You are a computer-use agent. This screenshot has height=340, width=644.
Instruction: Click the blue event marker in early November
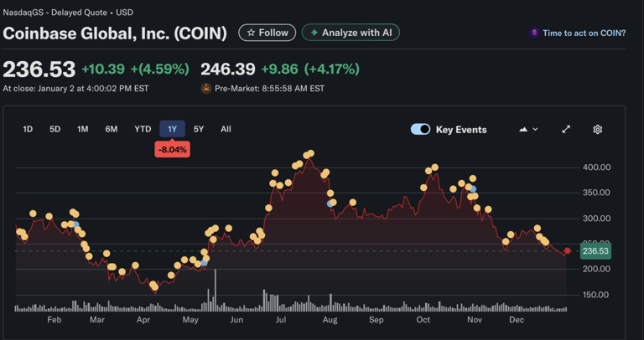coord(473,189)
